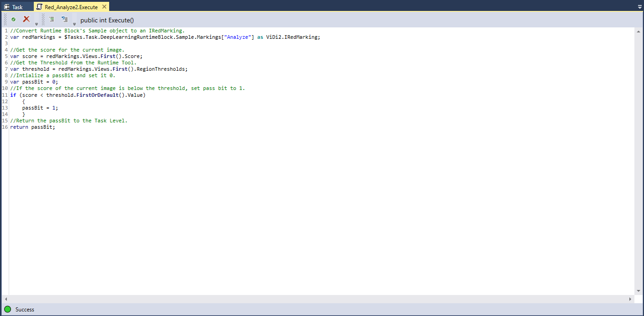Click the "Analyze" string in line 2
The height and width of the screenshot is (316, 644).
pos(239,37)
